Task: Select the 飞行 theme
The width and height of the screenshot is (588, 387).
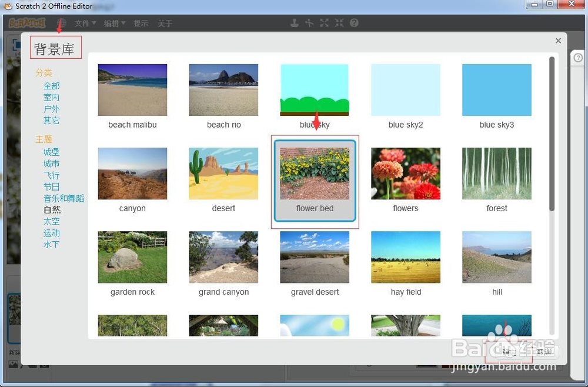Action: tap(51, 175)
